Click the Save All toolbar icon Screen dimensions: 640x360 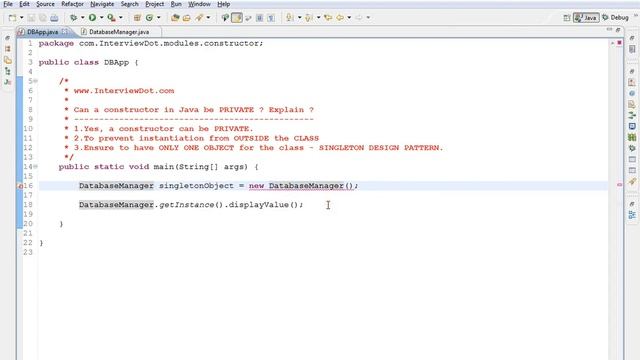click(x=42, y=18)
